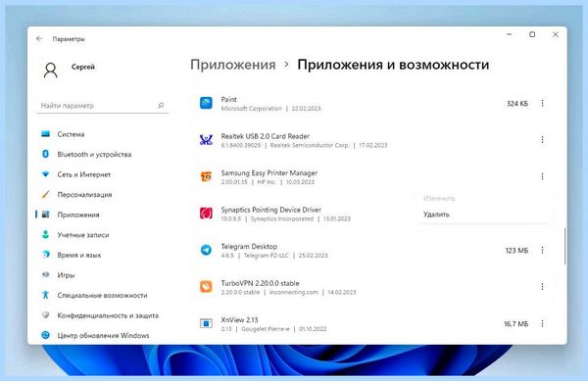This screenshot has width=588, height=381.
Task: Minimize the Параметры window
Action: [x=510, y=34]
